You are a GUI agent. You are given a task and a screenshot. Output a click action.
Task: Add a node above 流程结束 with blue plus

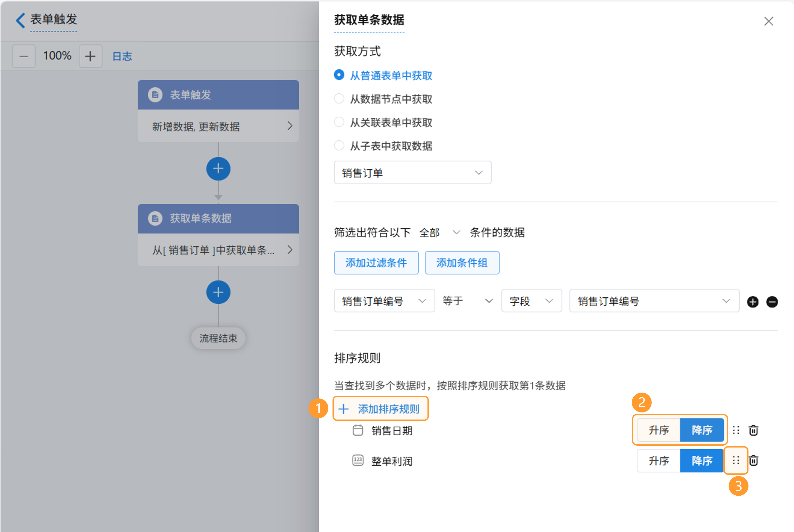point(218,292)
